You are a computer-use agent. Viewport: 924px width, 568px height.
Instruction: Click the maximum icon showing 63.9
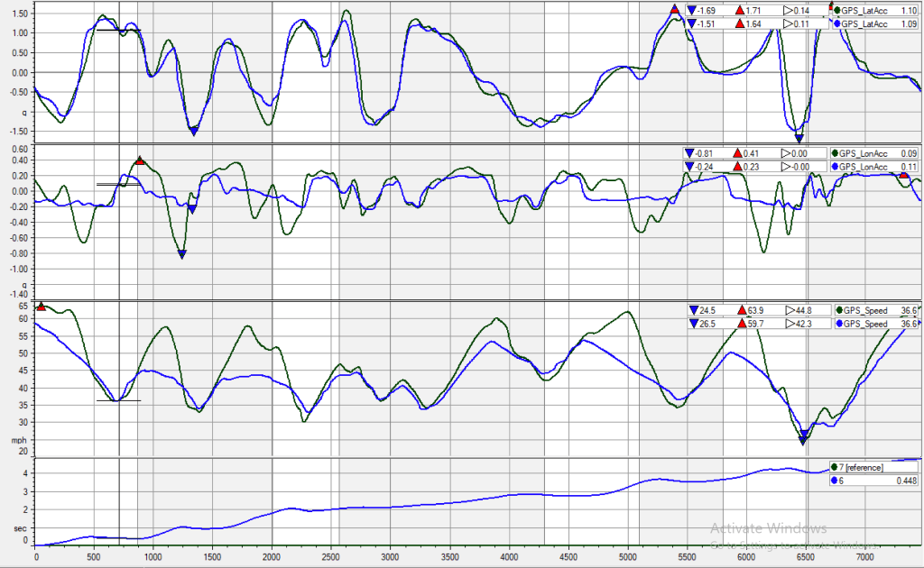tap(743, 309)
